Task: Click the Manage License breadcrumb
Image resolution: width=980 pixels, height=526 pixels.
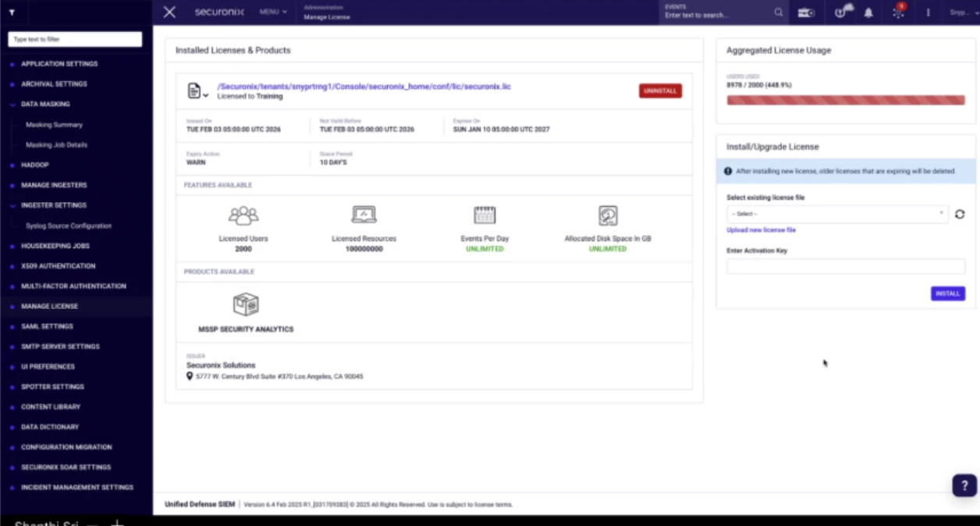Action: click(326, 17)
